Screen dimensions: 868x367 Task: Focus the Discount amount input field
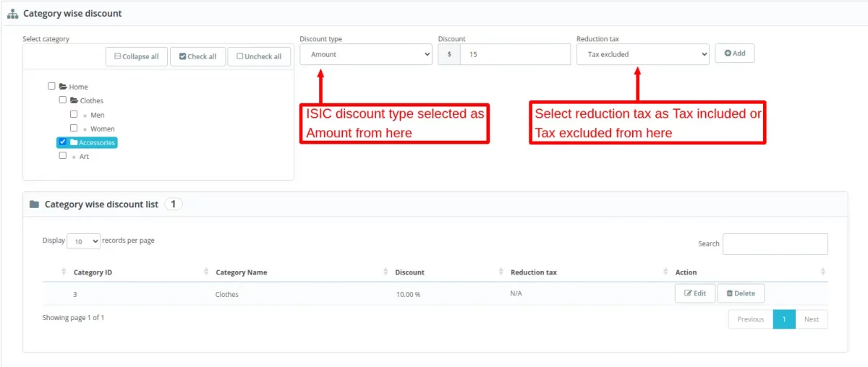point(515,54)
